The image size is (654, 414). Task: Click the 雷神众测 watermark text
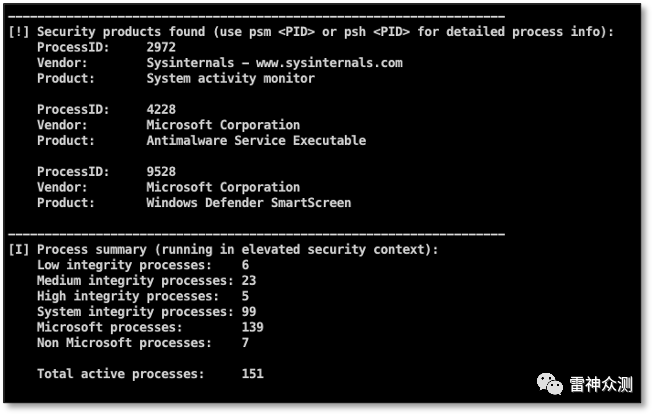(x=600, y=385)
